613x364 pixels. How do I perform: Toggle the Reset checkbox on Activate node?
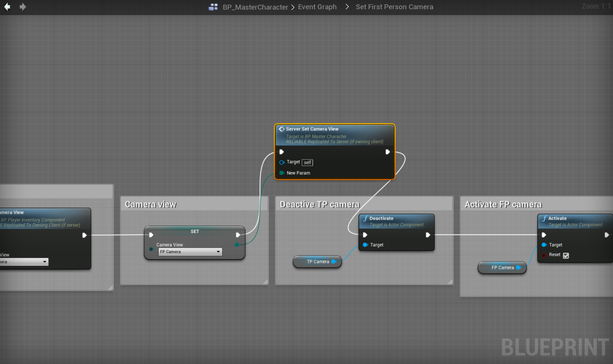(x=566, y=255)
